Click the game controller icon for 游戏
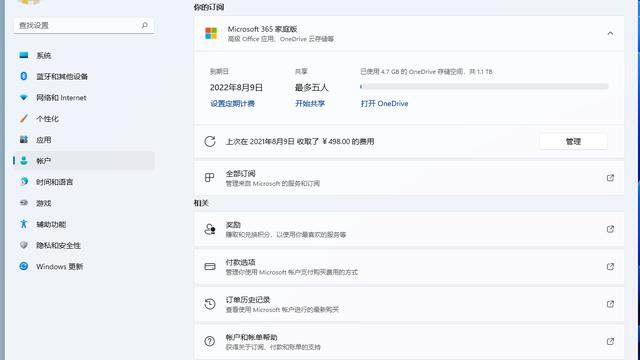 pyautogui.click(x=24, y=203)
